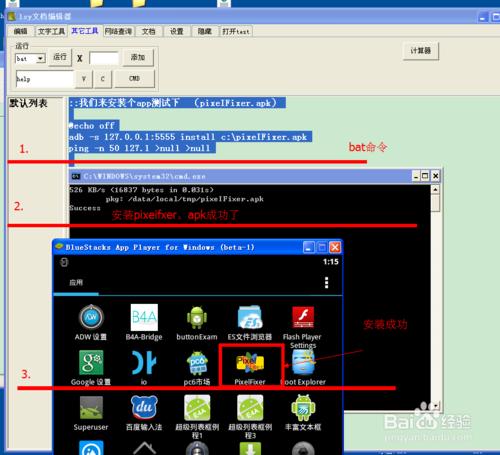Click the C button

click(103, 79)
